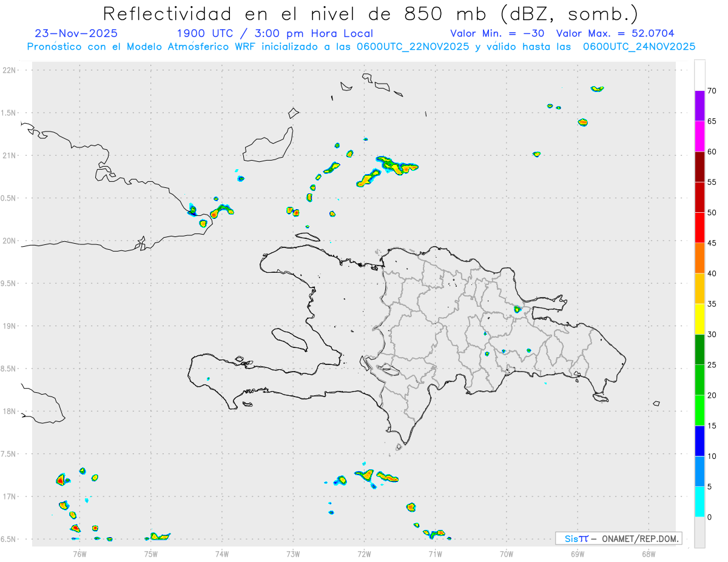The width and height of the screenshot is (728, 562).
Task: Click the bright green 15–20 dBZ swatch
Action: tap(699, 410)
